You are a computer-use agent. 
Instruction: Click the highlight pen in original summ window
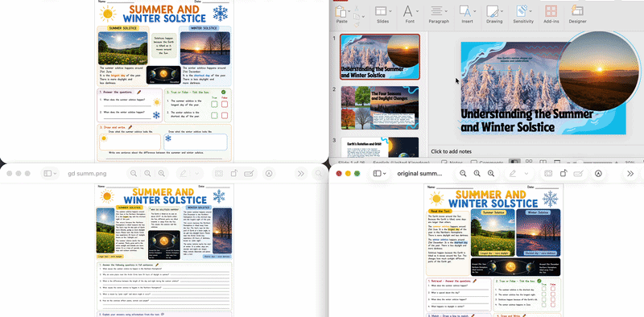click(x=513, y=174)
